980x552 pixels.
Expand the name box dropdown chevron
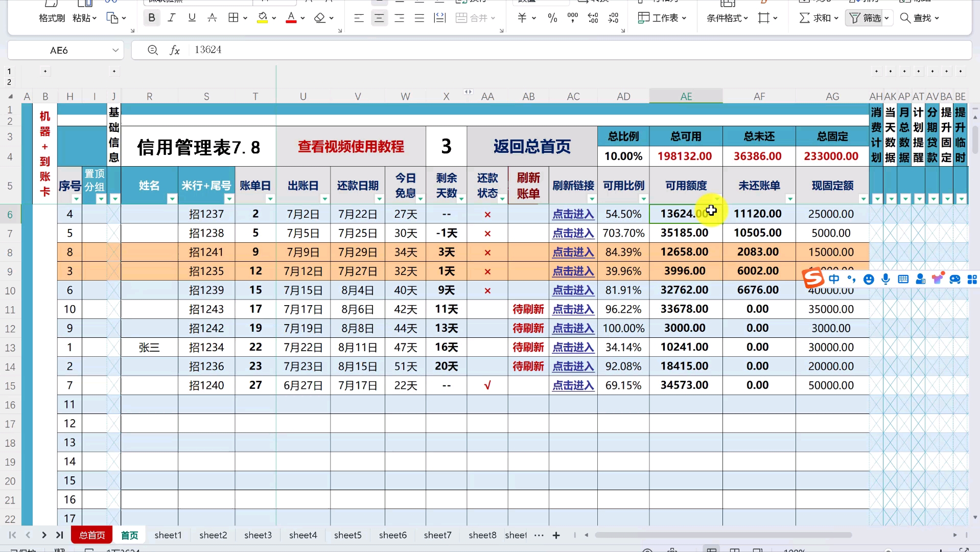[115, 50]
